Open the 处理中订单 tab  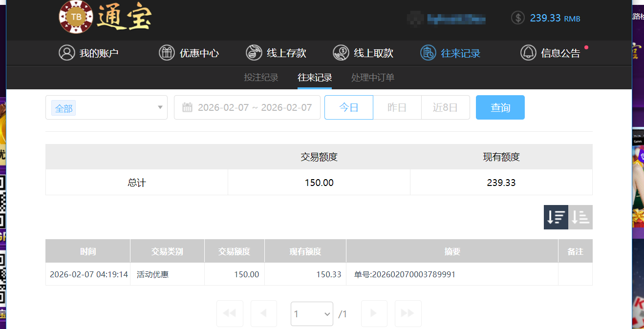tap(372, 77)
